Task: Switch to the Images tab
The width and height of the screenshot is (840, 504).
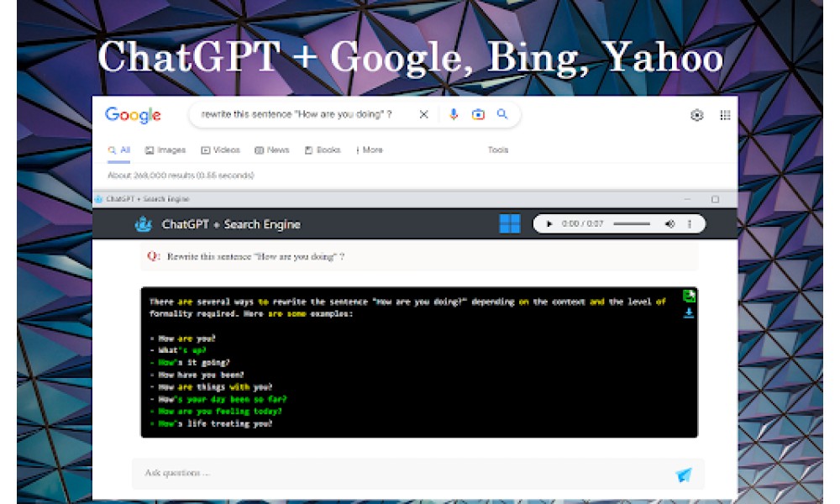Action: (x=165, y=150)
